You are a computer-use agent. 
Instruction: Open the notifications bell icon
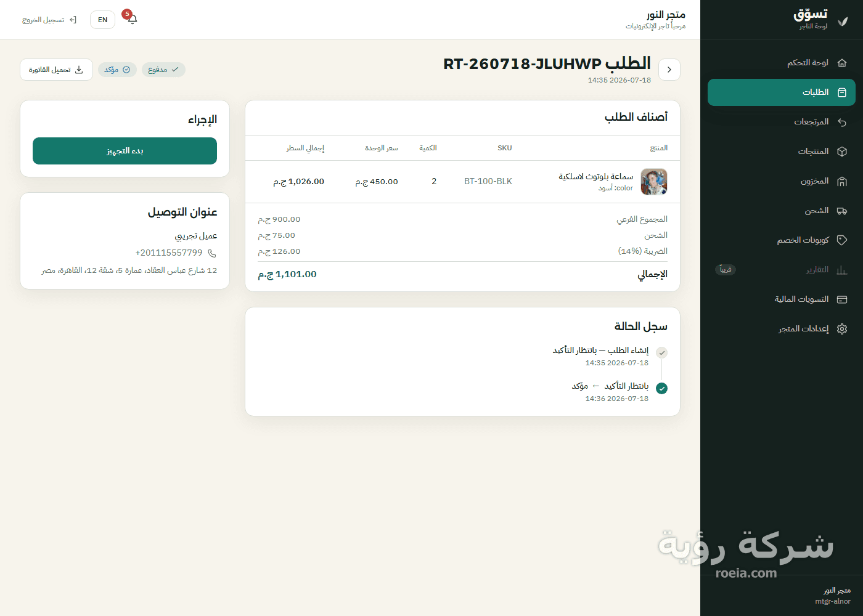pos(132,19)
